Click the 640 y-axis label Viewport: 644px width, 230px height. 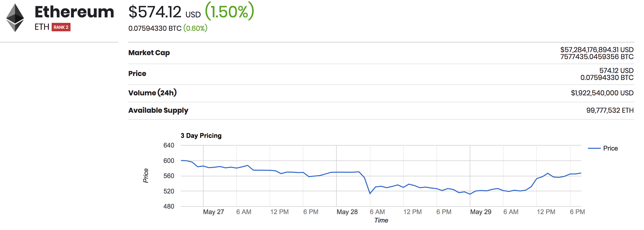(169, 145)
